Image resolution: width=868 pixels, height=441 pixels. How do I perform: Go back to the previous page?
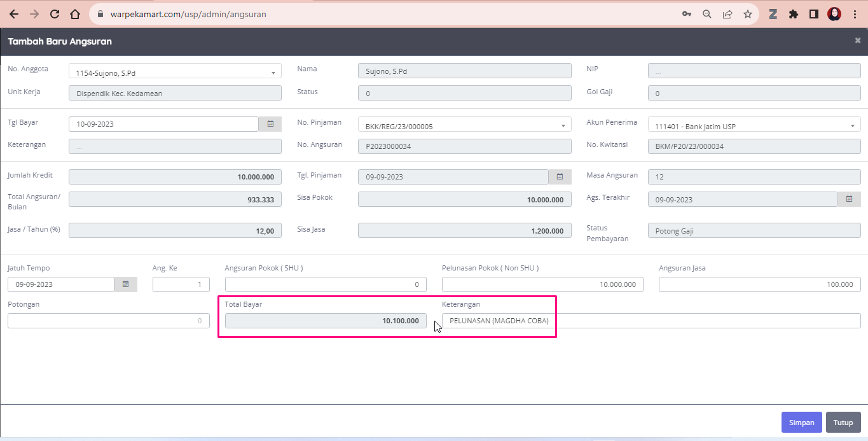coord(14,14)
